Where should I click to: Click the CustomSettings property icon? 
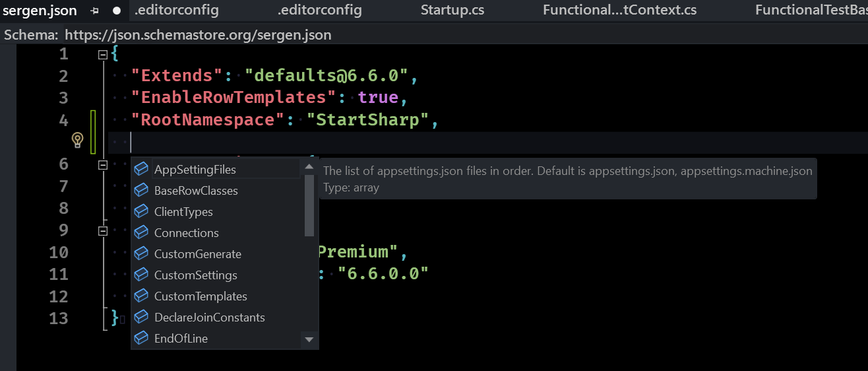click(141, 275)
